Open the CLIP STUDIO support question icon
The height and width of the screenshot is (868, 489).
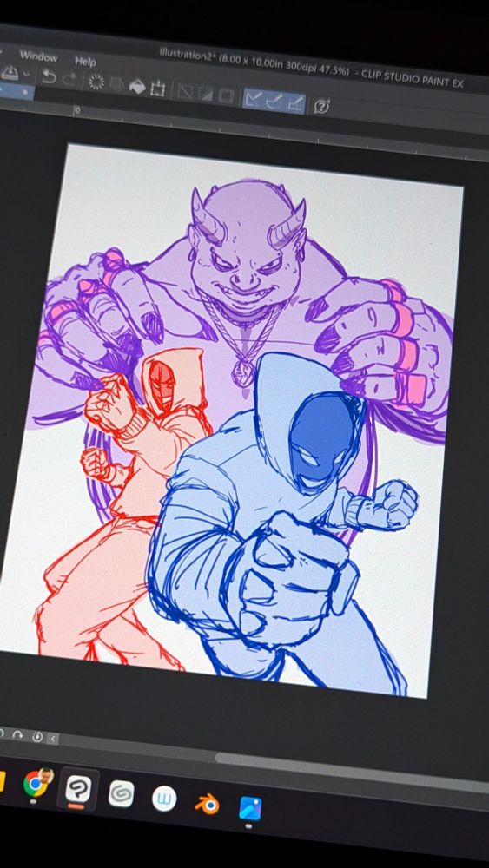321,106
